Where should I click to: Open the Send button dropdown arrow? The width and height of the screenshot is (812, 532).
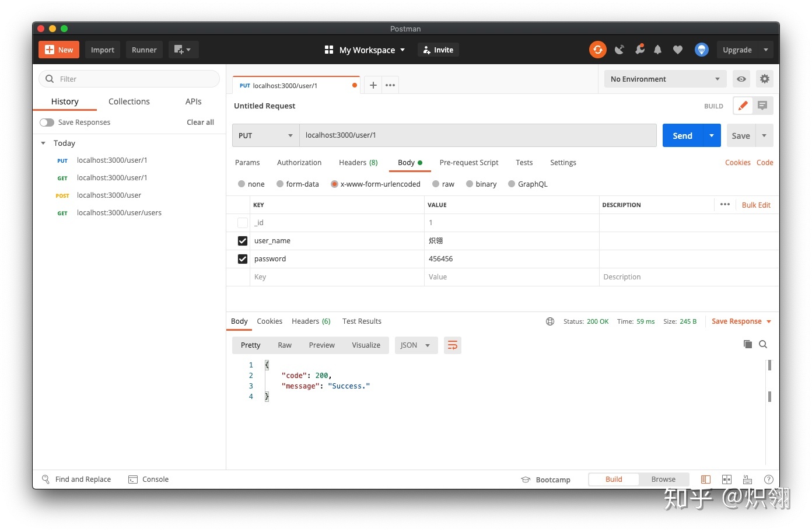[x=711, y=135]
